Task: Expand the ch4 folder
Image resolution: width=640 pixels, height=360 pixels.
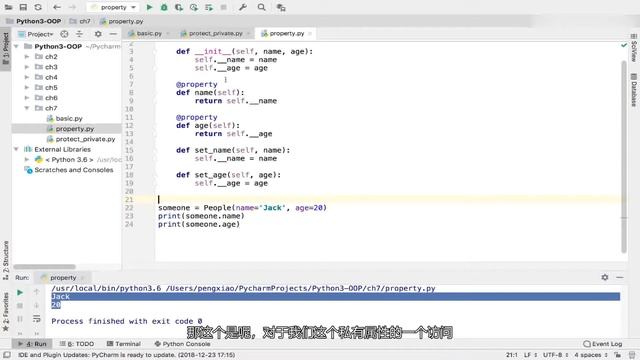Action: pyautogui.click(x=27, y=77)
